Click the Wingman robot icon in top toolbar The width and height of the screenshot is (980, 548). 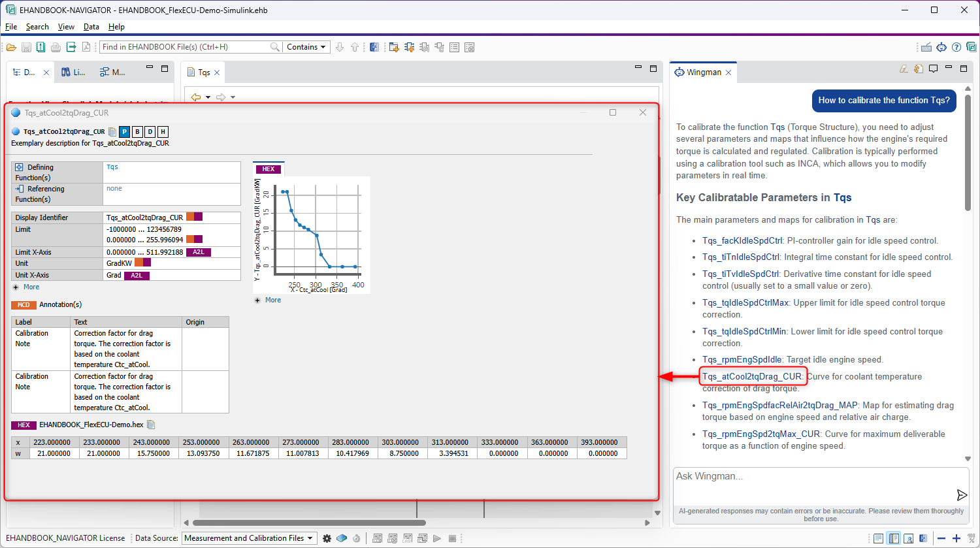click(x=941, y=47)
